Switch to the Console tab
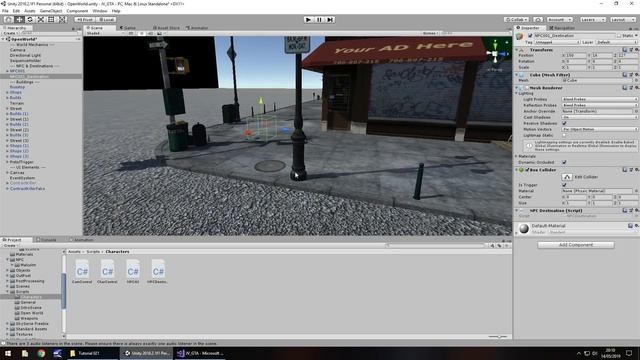Viewport: 640px width, 360px height. tap(47, 240)
